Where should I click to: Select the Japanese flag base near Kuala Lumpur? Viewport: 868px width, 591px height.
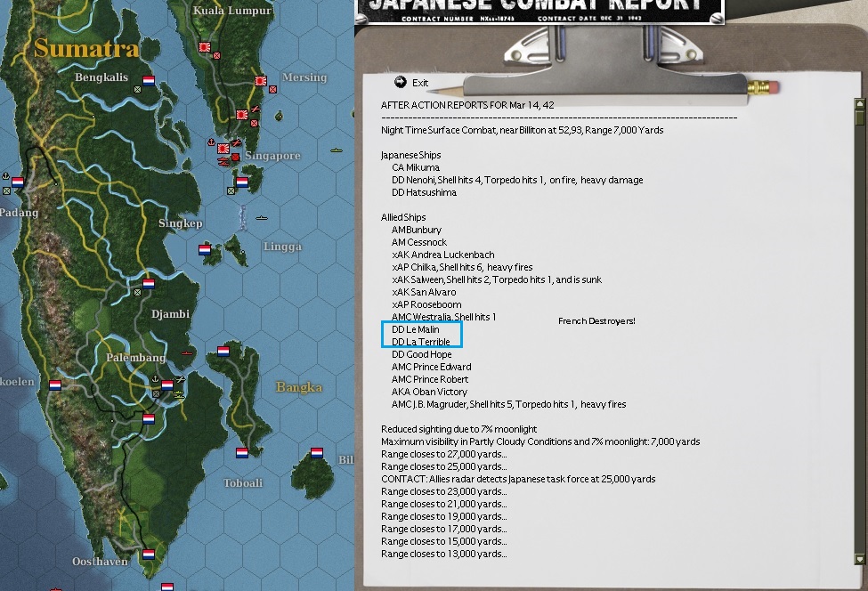click(x=205, y=47)
